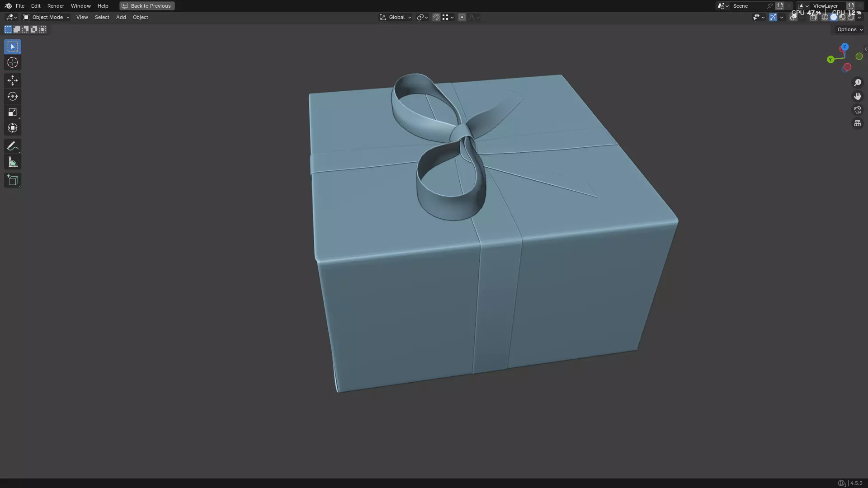Open Object Mode dropdown
The width and height of the screenshot is (868, 488).
coord(46,17)
